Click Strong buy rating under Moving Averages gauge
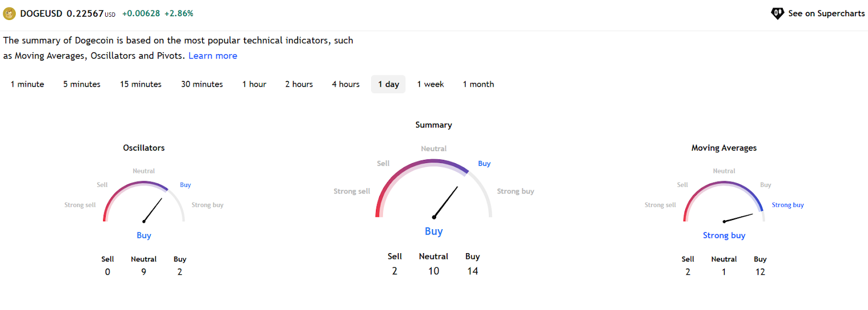This screenshot has height=310, width=868. coord(724,236)
